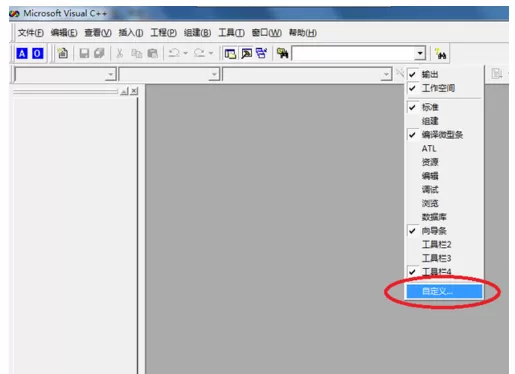
Task: Choose 自定义... from the popup menu
Action: (444, 291)
